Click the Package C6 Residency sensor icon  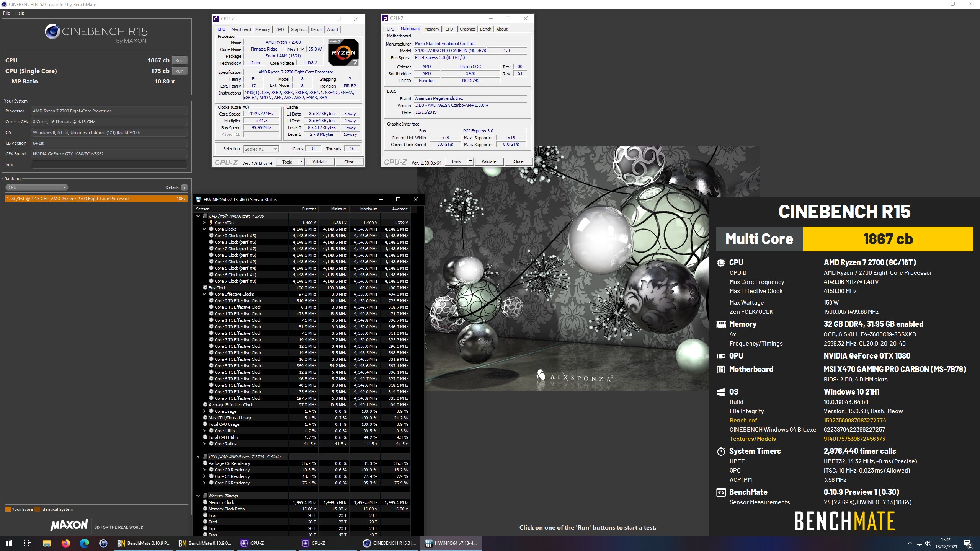(x=205, y=463)
